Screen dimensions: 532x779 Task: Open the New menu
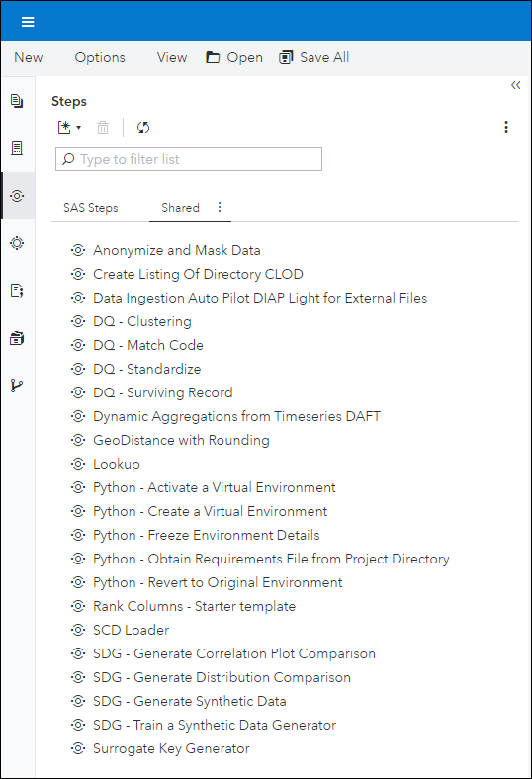tap(29, 57)
